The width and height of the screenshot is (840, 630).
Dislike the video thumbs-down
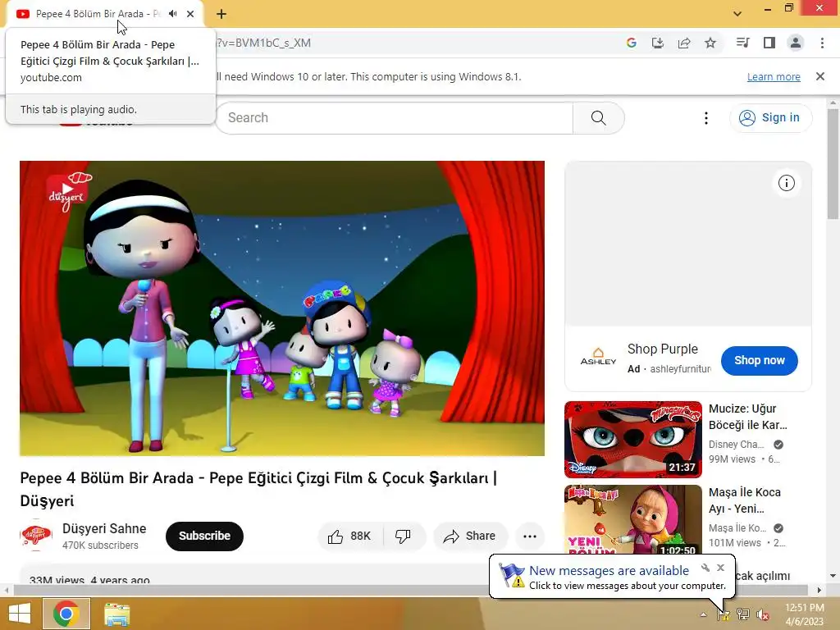click(404, 536)
